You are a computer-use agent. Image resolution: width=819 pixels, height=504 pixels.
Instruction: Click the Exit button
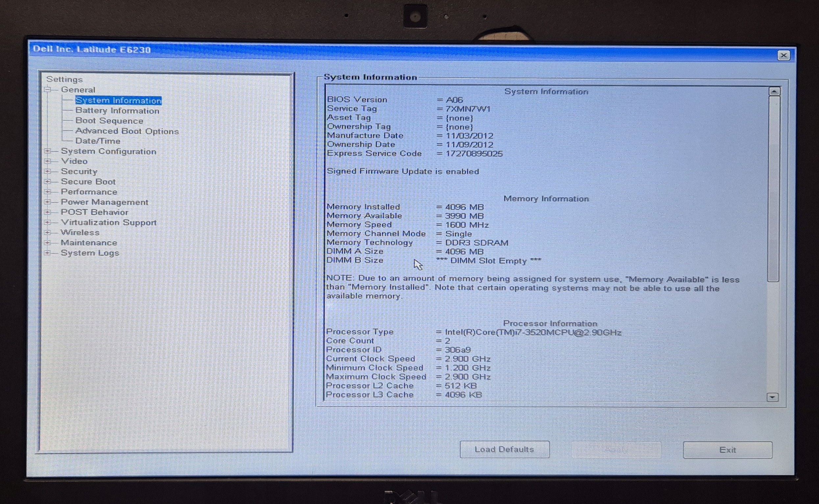727,450
